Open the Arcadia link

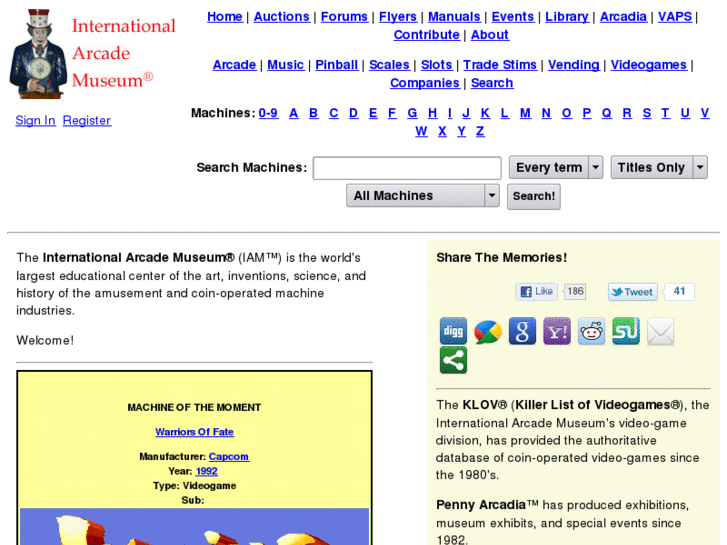tap(623, 17)
